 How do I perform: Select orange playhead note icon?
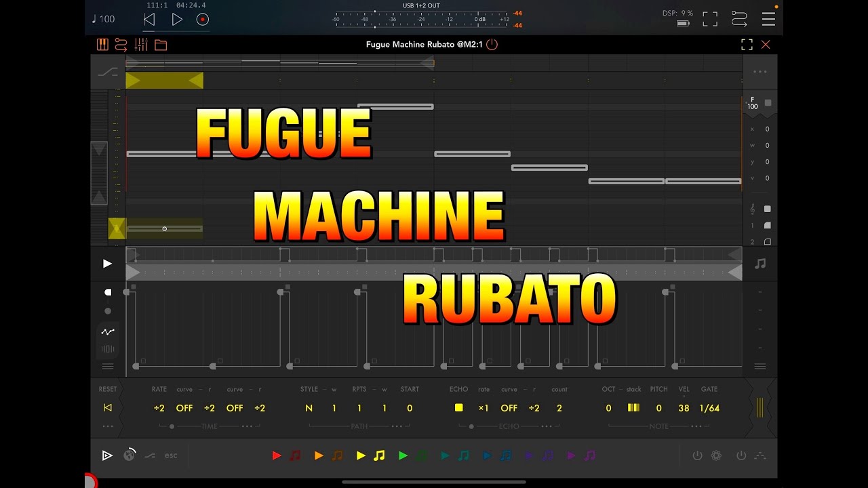pyautogui.click(x=337, y=455)
